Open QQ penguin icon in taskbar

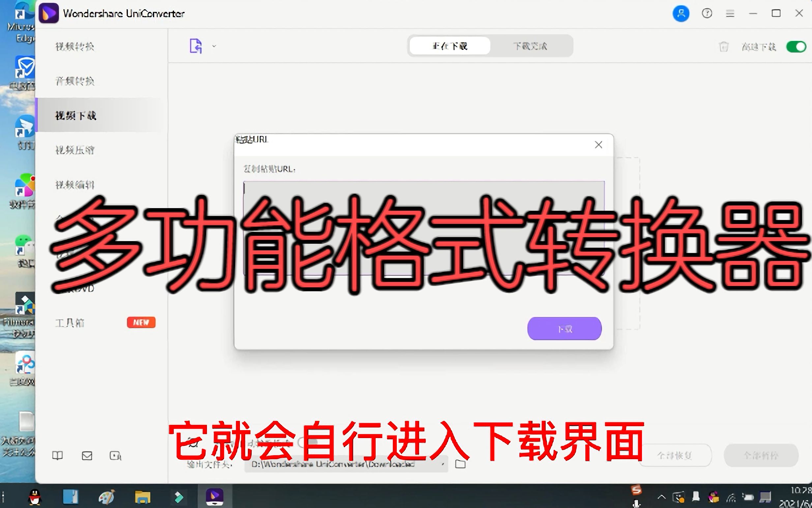click(35, 497)
